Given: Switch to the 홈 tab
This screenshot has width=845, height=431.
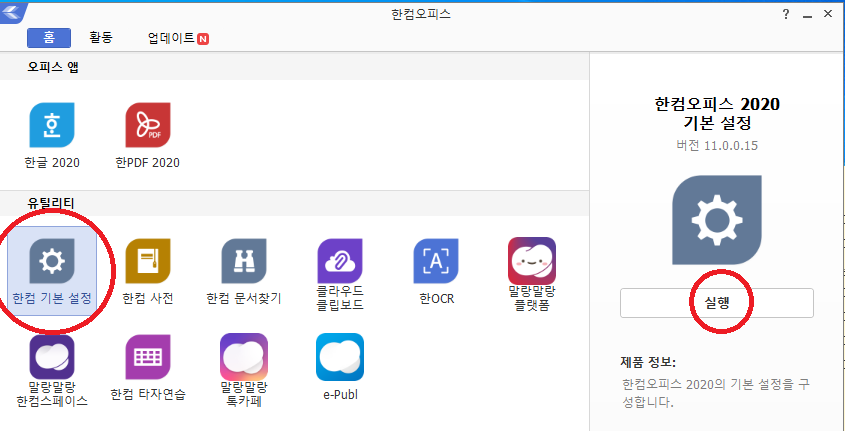Looking at the screenshot, I should (x=49, y=38).
